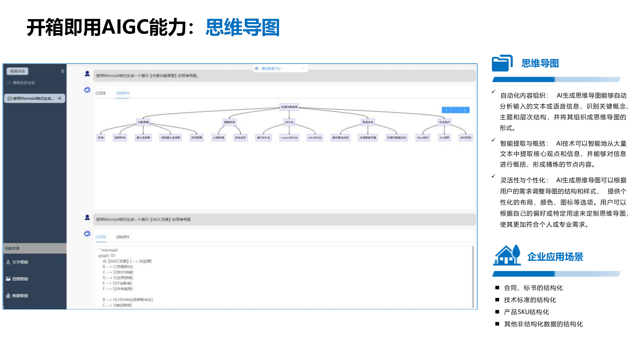Click the AI assistant avatar above first CODE tab

coord(87,90)
